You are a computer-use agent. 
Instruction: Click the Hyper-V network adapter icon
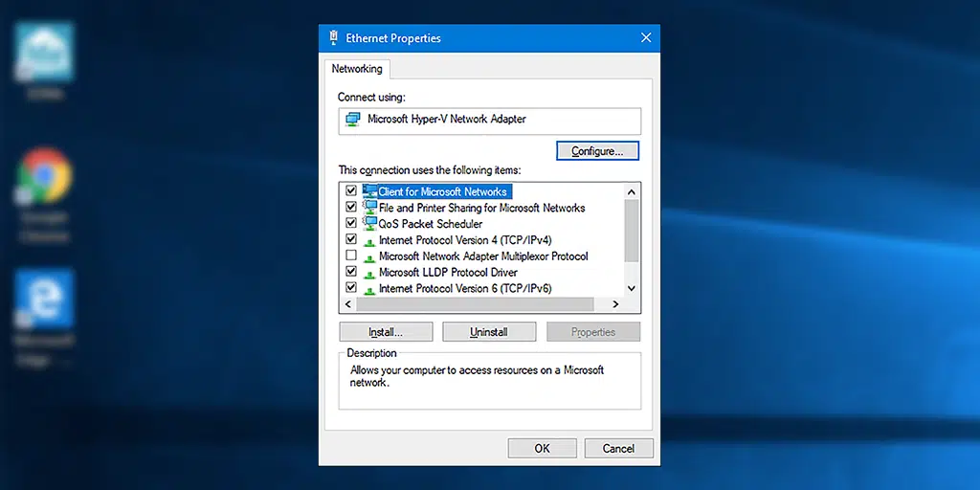click(353, 120)
